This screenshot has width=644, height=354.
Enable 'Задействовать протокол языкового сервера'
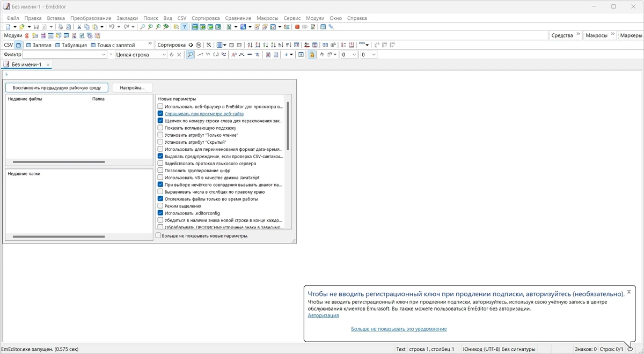[160, 163]
